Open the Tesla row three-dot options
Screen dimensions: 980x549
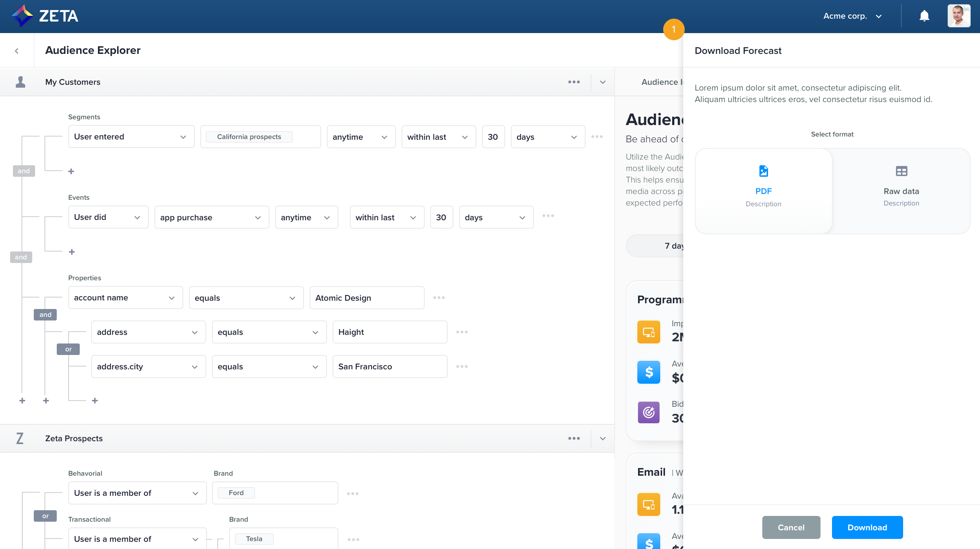tap(353, 540)
